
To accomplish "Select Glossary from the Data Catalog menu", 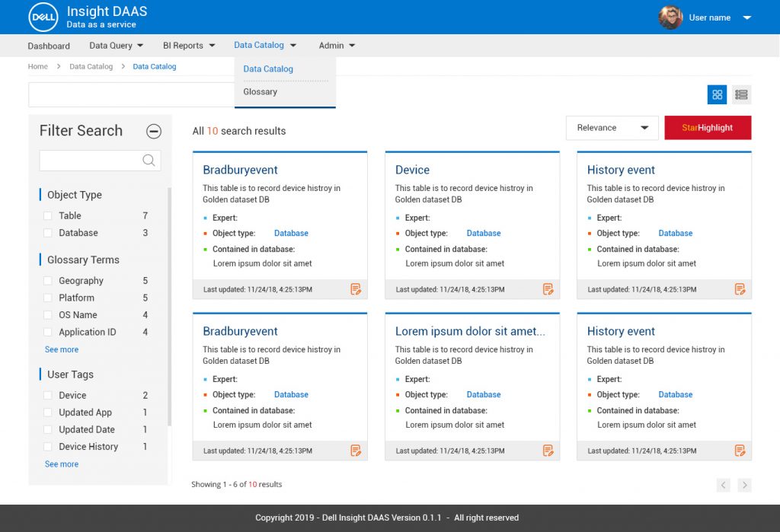I will [259, 91].
